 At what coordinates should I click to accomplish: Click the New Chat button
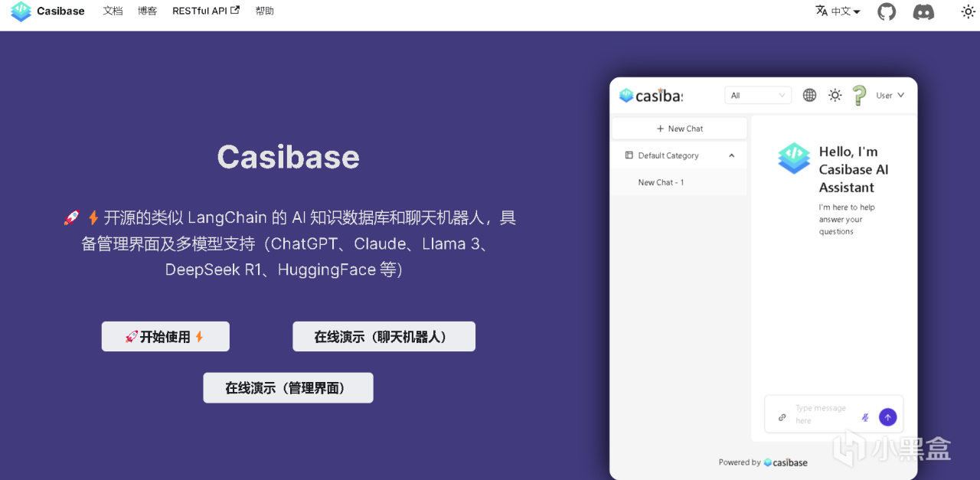click(x=679, y=129)
